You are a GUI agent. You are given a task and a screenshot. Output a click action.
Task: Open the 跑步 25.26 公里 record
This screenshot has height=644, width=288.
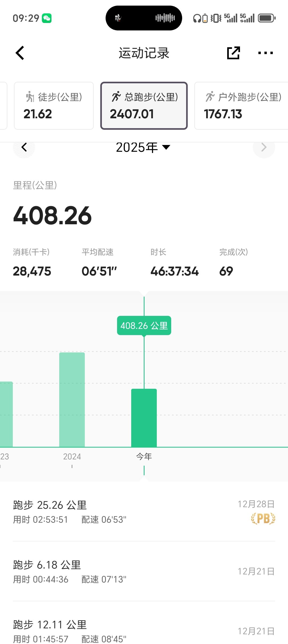tap(144, 512)
